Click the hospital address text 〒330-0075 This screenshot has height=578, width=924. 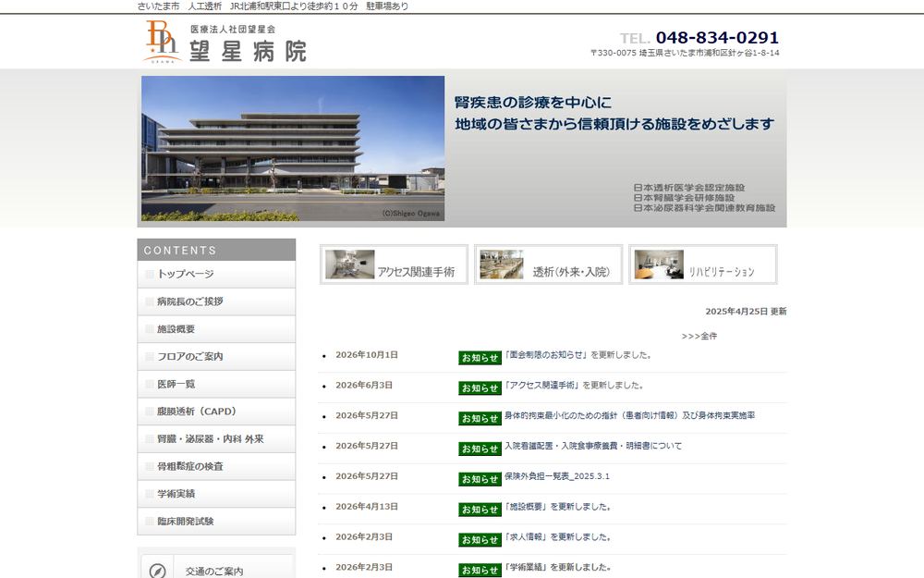coord(685,53)
